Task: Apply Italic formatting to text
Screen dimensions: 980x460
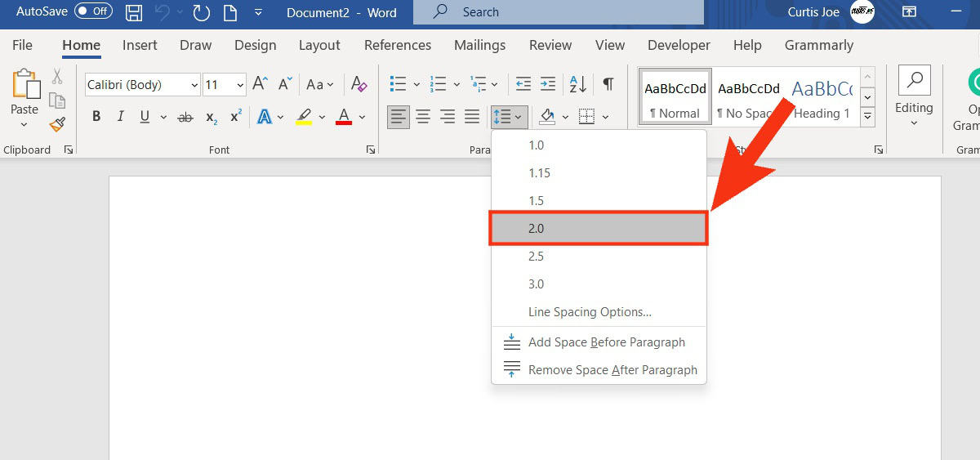Action: pyautogui.click(x=121, y=117)
